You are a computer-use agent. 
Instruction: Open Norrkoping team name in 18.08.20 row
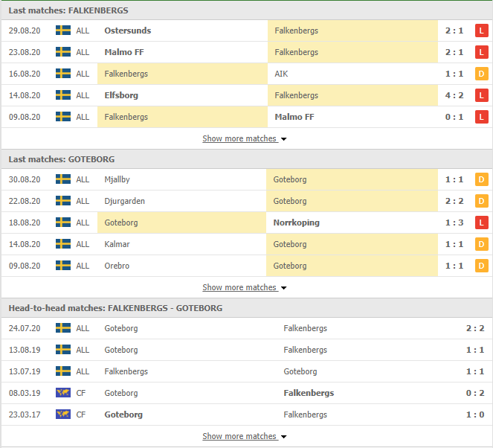[x=296, y=223]
